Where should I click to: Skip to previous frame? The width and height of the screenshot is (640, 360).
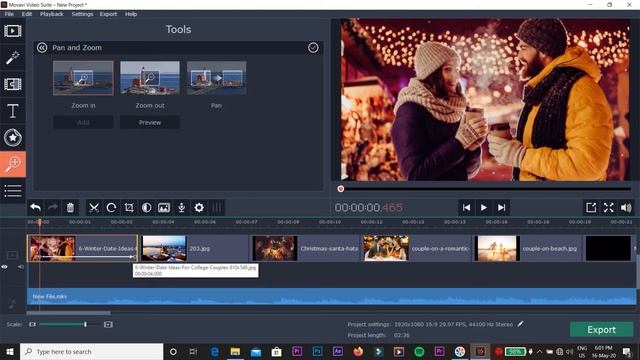coord(466,208)
